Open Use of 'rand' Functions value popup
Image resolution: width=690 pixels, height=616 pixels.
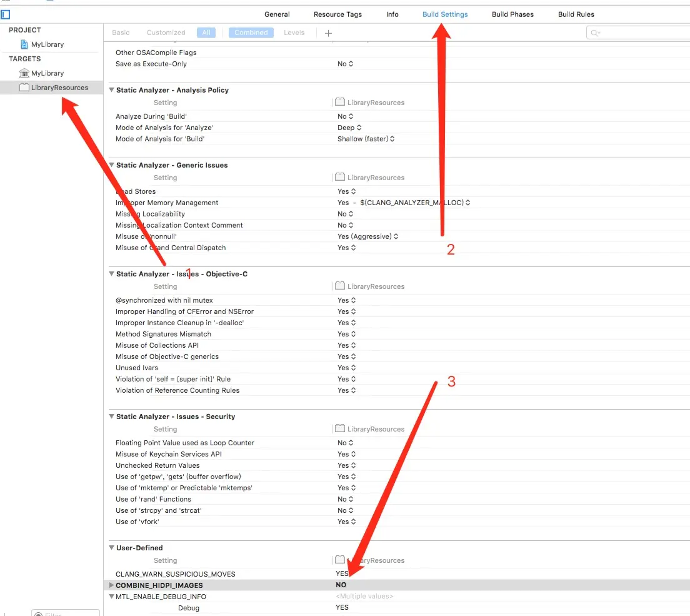point(345,499)
